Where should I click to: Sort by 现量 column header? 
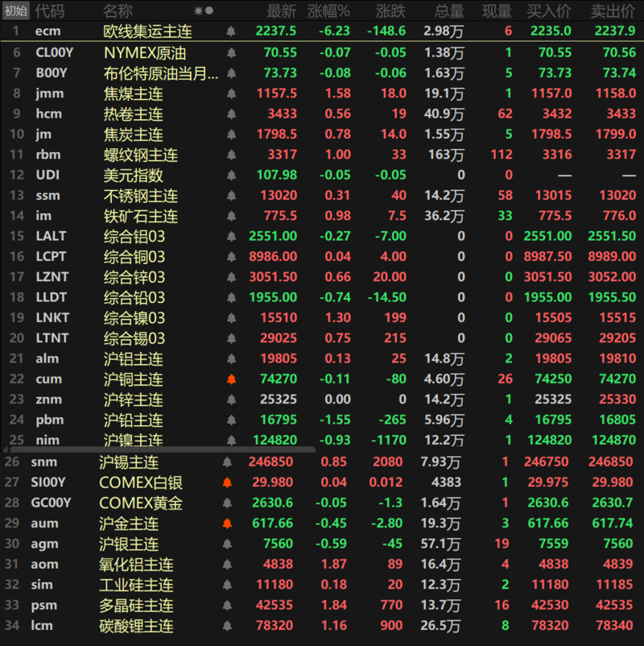(x=497, y=11)
